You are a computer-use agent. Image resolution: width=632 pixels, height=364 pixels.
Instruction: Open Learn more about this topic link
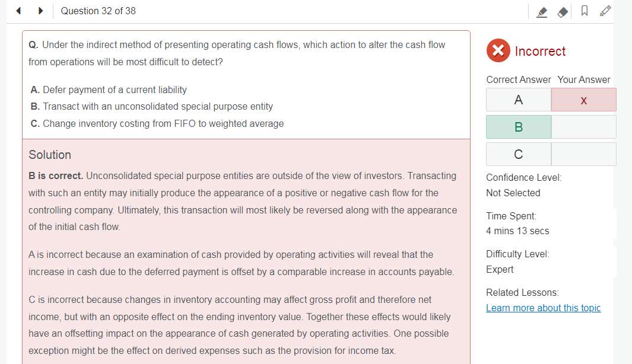click(543, 308)
